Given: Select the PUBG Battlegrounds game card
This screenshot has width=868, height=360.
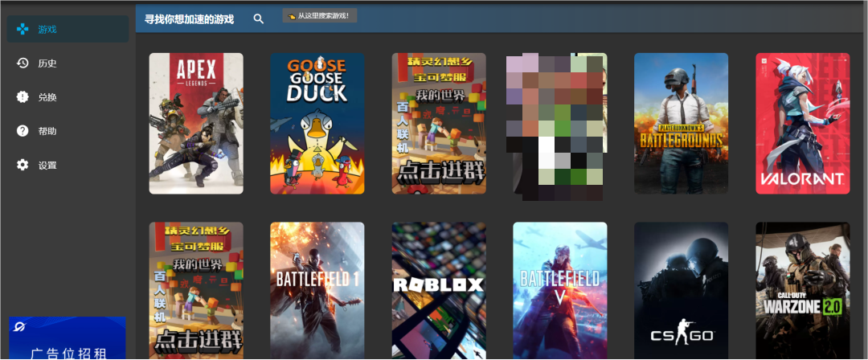Looking at the screenshot, I should pos(681,124).
